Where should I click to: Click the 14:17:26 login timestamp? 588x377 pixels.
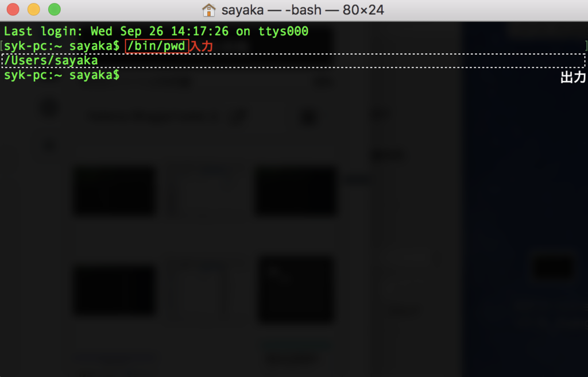199,31
